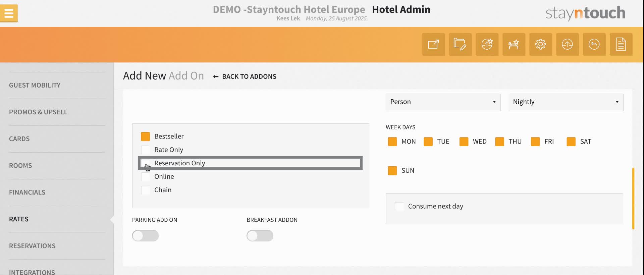Uncheck the WED weekday checkbox
Image resolution: width=644 pixels, height=275 pixels.
point(464,142)
